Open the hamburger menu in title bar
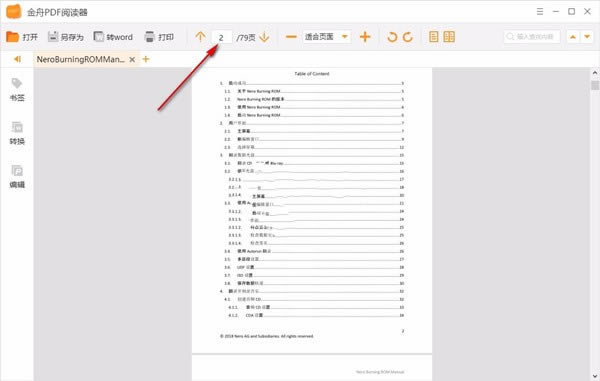 (540, 11)
